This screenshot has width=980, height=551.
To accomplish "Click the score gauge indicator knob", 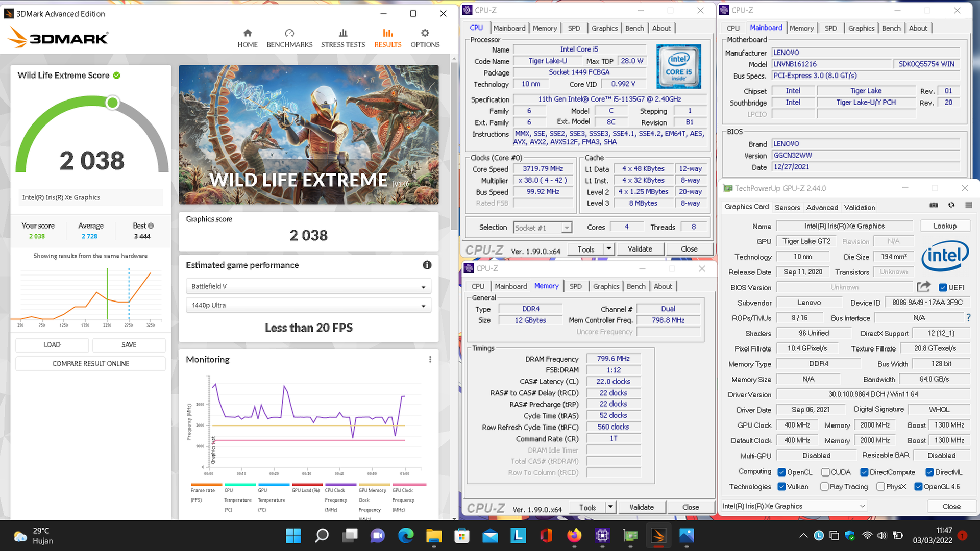I will 112,103.
